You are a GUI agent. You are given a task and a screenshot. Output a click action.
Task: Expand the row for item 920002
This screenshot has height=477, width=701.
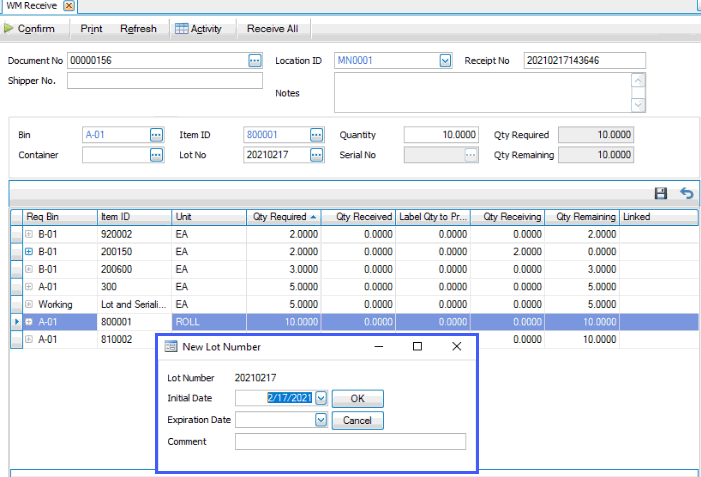29,234
